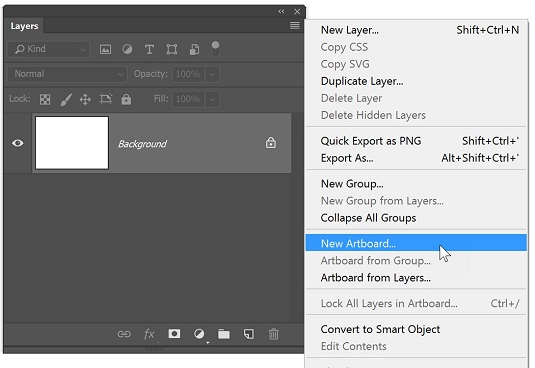Choose Export As... menu entry
This screenshot has width=535, height=368.
416,158
